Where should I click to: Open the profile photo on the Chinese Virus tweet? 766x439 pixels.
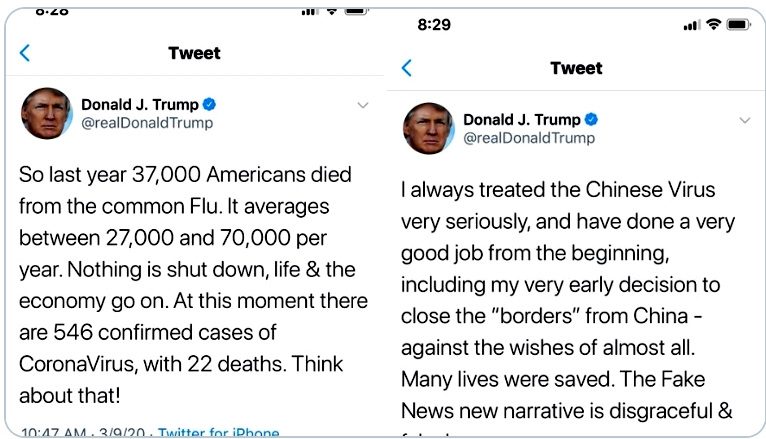428,128
